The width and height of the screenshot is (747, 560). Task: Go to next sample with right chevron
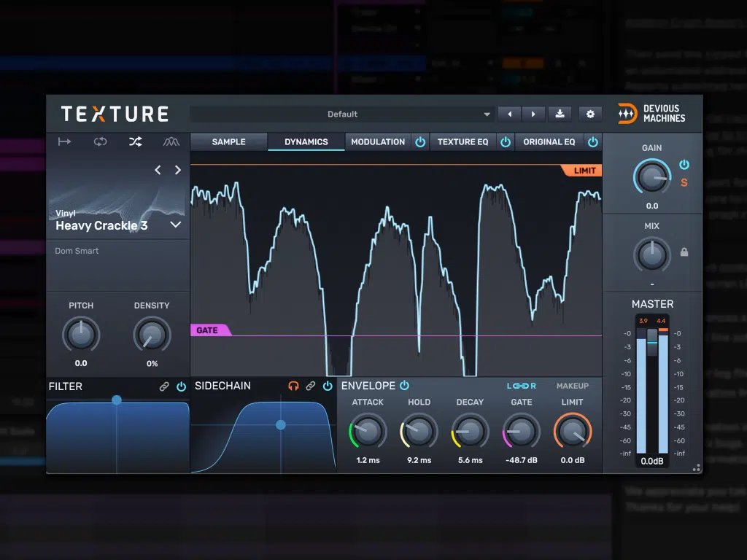tap(178, 170)
